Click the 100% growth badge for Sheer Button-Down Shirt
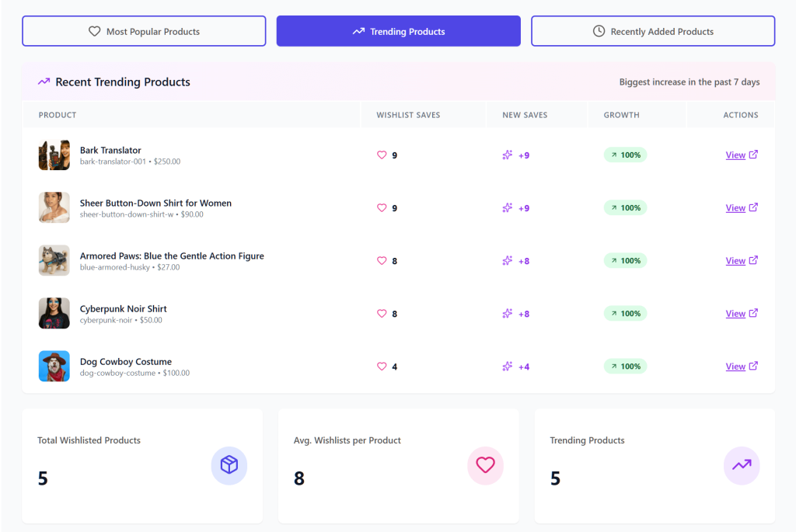This screenshot has height=532, width=796. click(x=625, y=207)
